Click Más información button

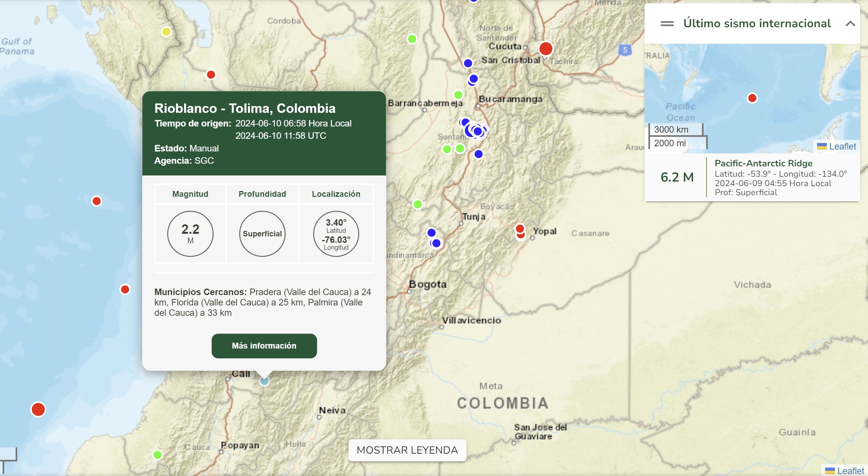click(x=264, y=346)
